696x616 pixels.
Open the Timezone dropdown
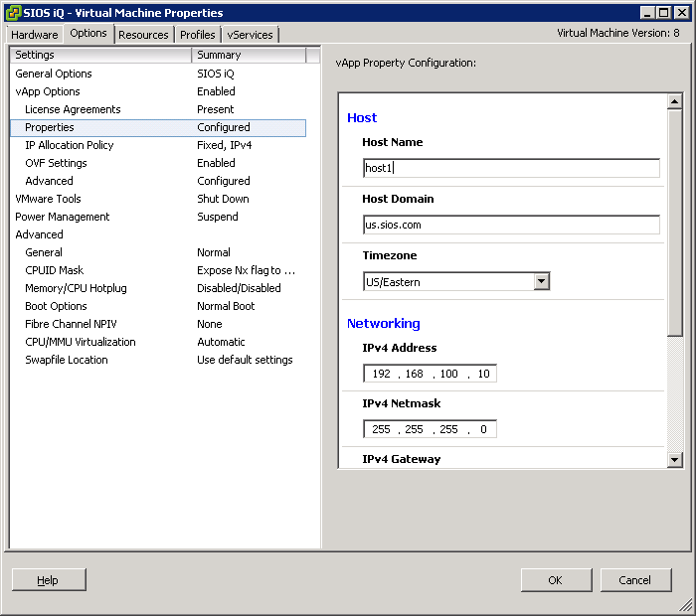[542, 281]
